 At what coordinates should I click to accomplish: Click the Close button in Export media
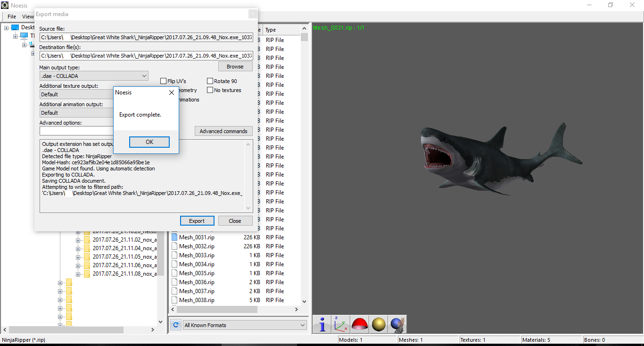[235, 221]
